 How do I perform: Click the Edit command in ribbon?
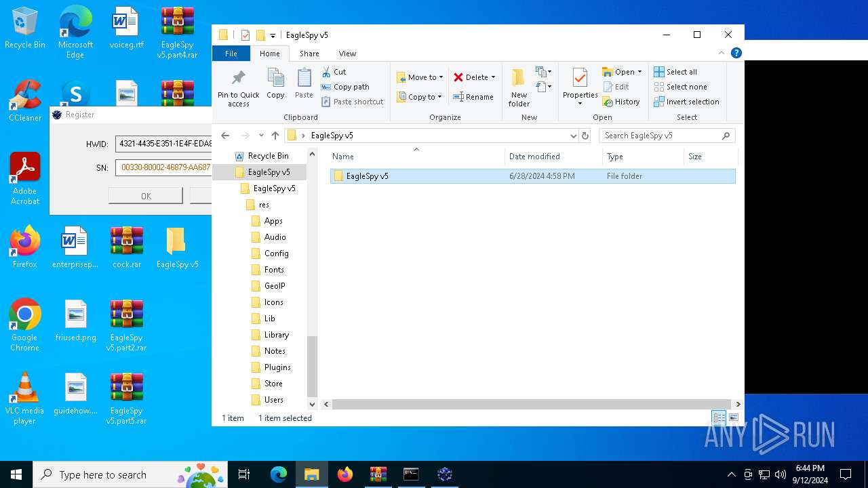tap(616, 87)
